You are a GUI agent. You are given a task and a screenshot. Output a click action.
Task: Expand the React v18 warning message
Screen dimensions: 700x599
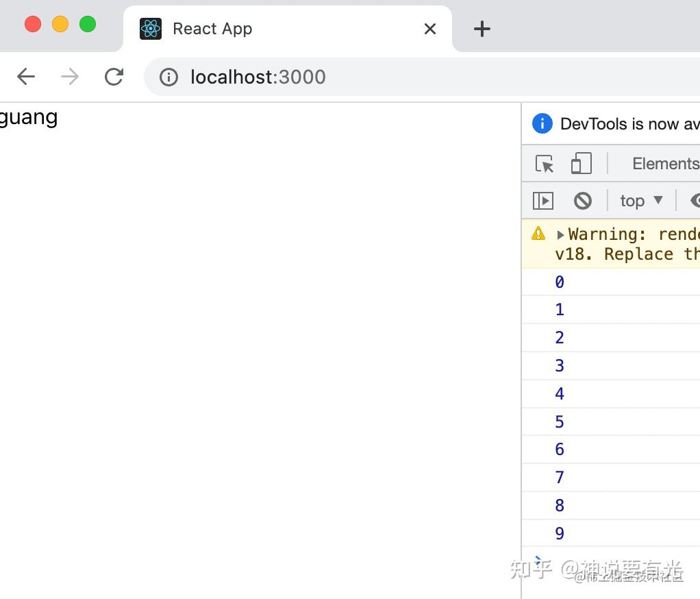point(561,234)
